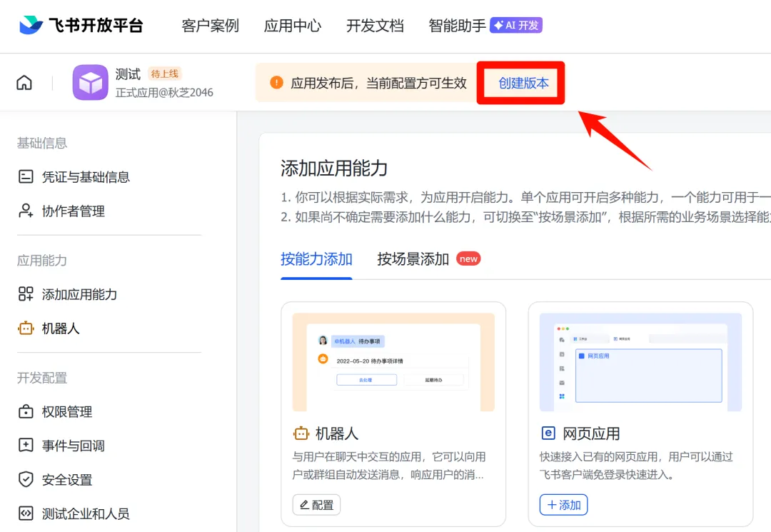771x532 pixels.
Task: Click the banner text 应用发布后，当前配置方可生效
Action: click(378, 83)
